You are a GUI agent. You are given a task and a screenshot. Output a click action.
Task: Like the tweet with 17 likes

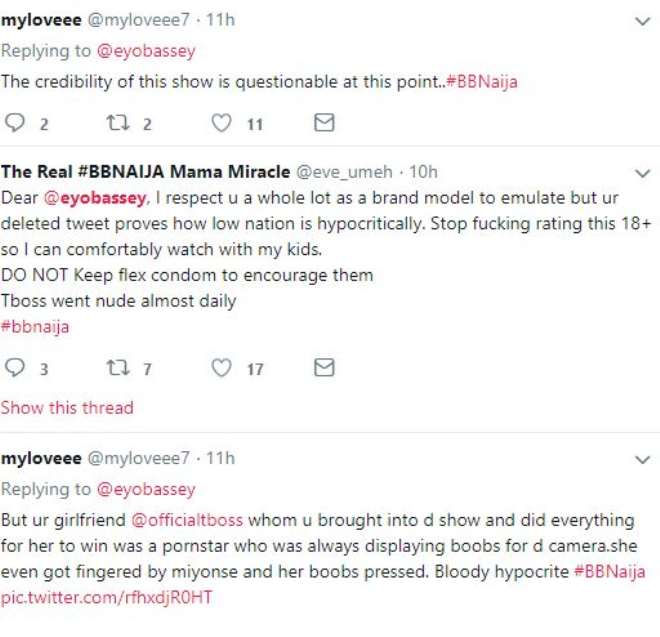(221, 368)
